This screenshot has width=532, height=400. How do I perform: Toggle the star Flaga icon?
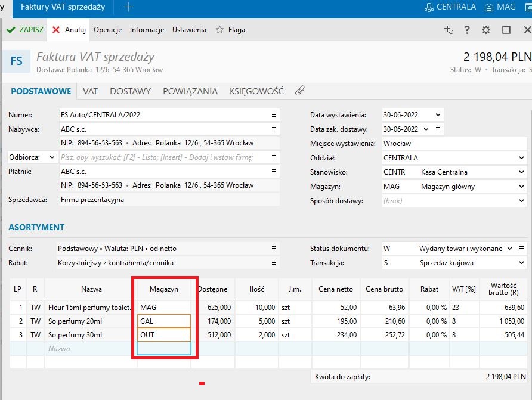[219, 30]
